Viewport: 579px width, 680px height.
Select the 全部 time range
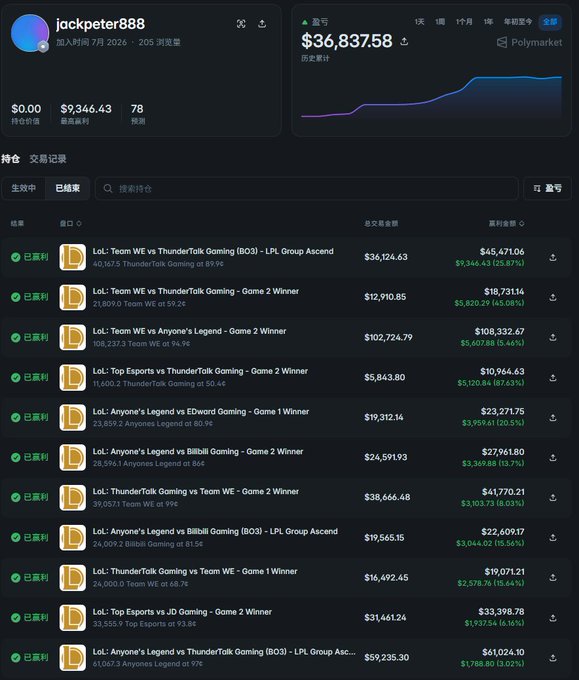(550, 22)
